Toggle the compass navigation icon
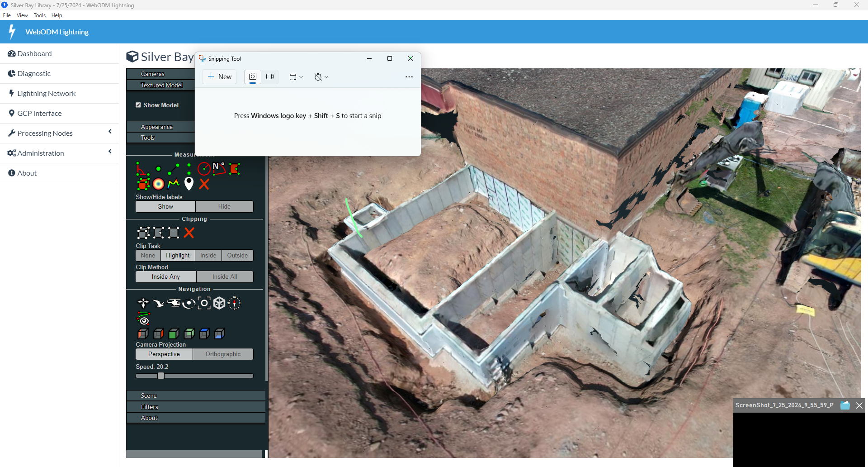The height and width of the screenshot is (467, 868). pos(234,303)
